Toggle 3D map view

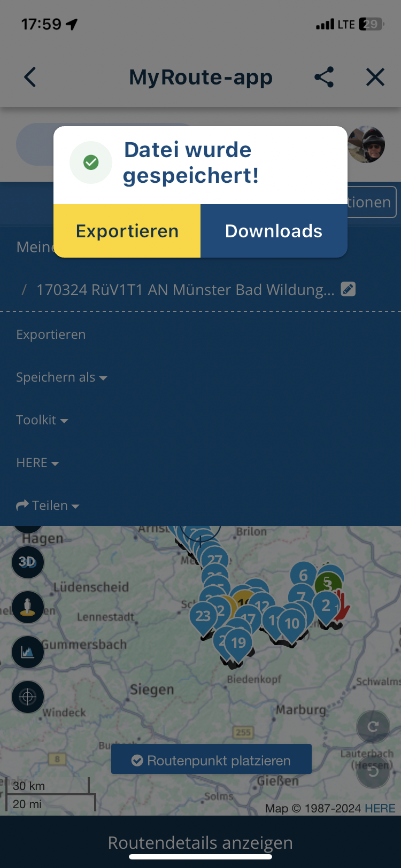28,562
